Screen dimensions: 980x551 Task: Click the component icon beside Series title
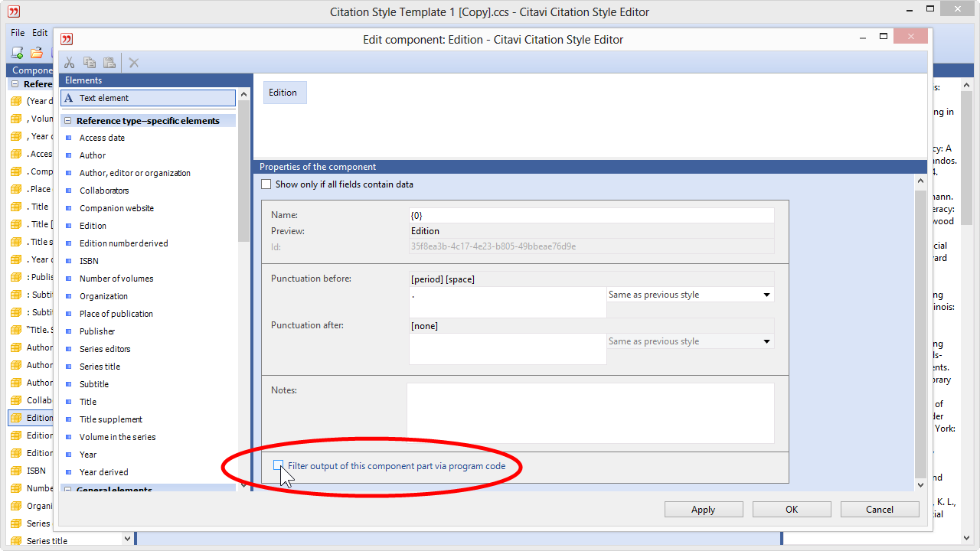(16, 541)
